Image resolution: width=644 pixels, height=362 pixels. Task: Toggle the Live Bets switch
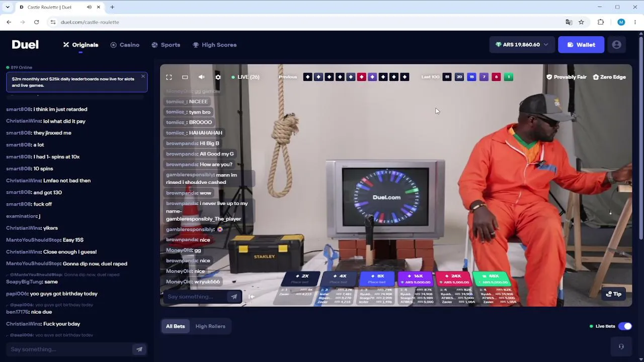(625, 326)
